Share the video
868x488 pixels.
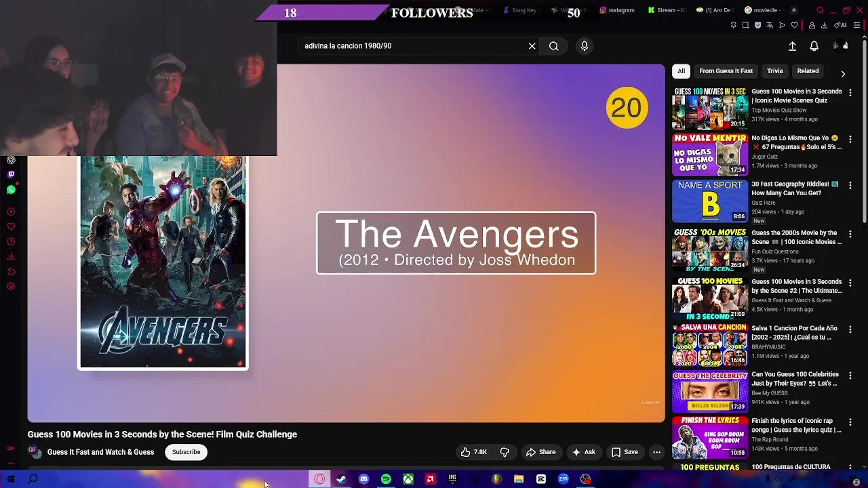540,452
